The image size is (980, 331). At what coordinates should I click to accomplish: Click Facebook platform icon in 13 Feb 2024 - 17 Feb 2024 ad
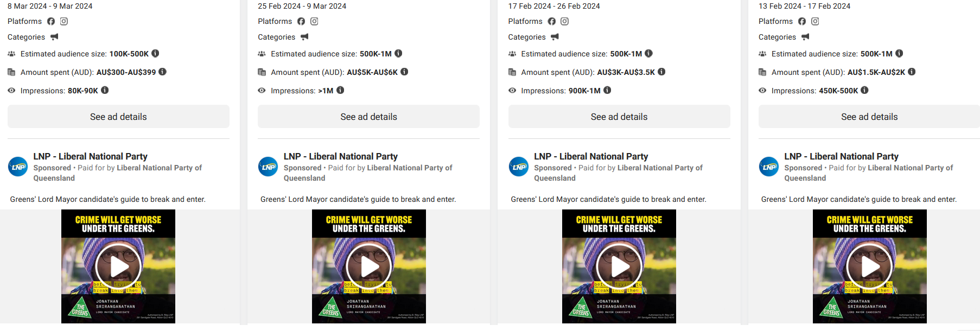802,21
